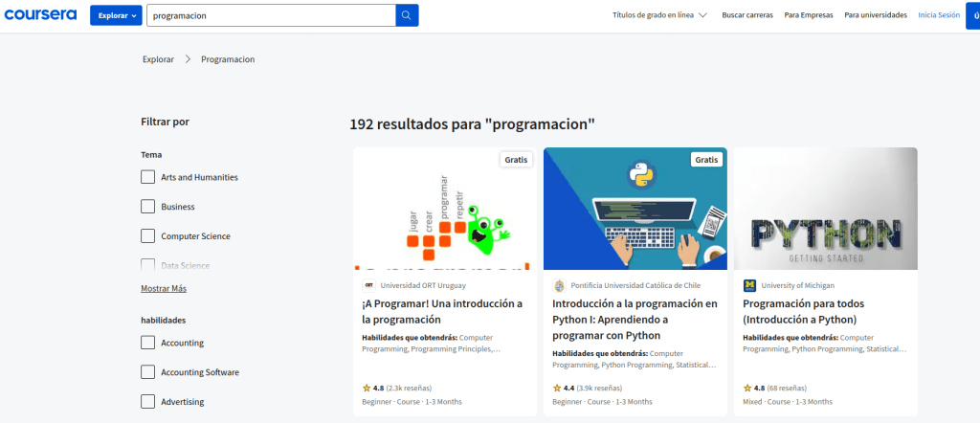Click the Programacion breadcrumb
980x423 pixels.
[228, 59]
